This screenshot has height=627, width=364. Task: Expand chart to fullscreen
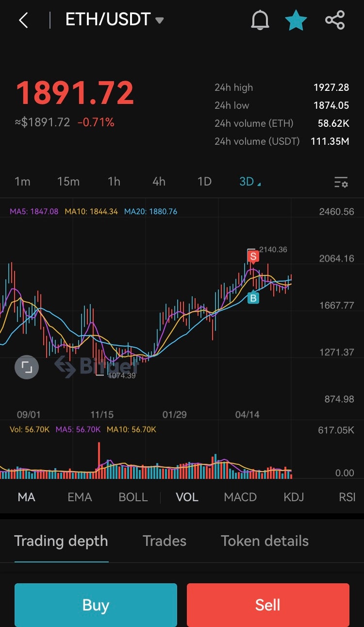tap(27, 367)
